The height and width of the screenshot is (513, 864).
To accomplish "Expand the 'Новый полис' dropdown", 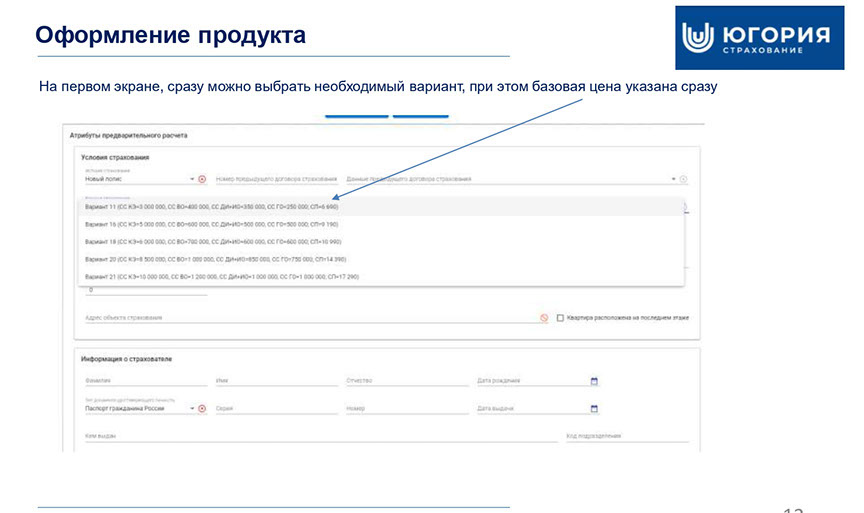I will (191, 179).
